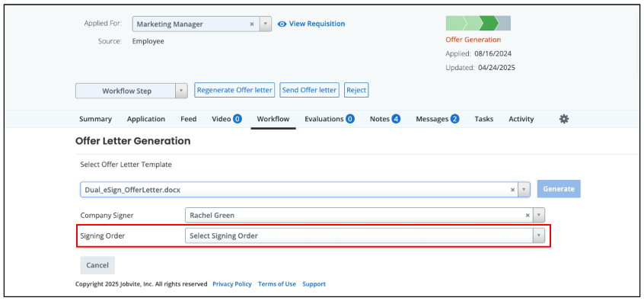The image size is (644, 301).
Task: Click the Offer Generation status text
Action: (473, 40)
